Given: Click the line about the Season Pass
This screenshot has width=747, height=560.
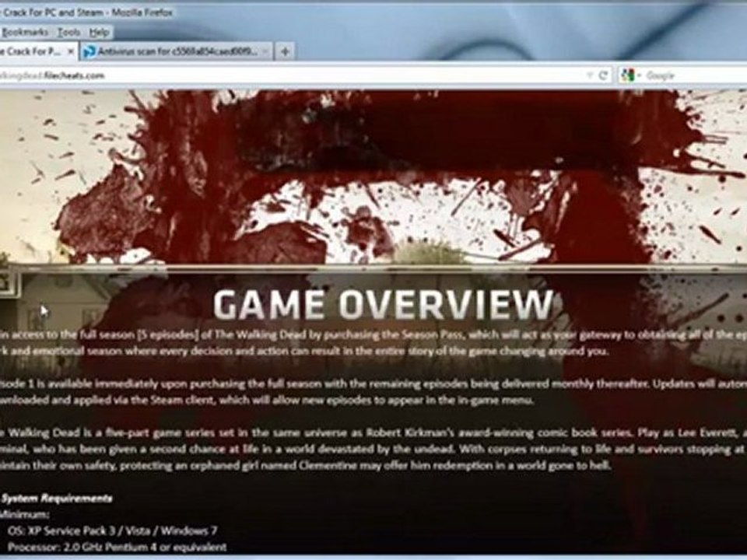Looking at the screenshot, I should coord(373,335).
